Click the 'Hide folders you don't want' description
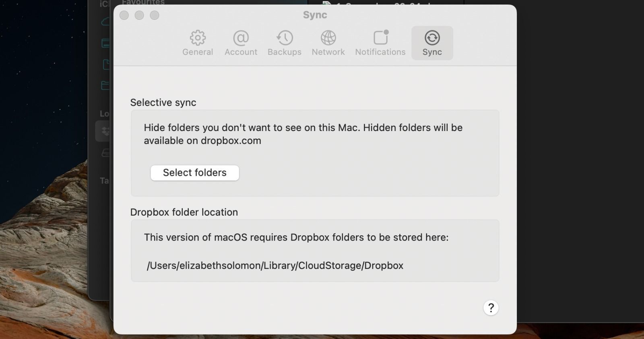The width and height of the screenshot is (644, 339). pos(303,134)
